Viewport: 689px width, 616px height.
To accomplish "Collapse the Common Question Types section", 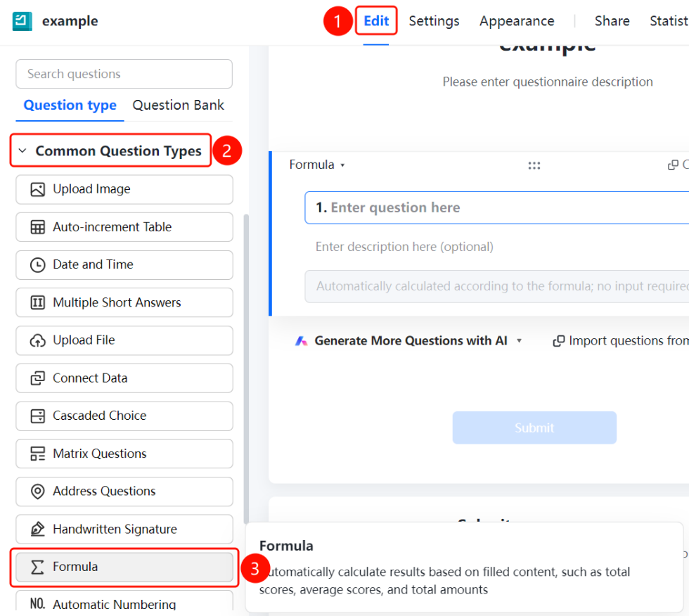I will (x=22, y=150).
